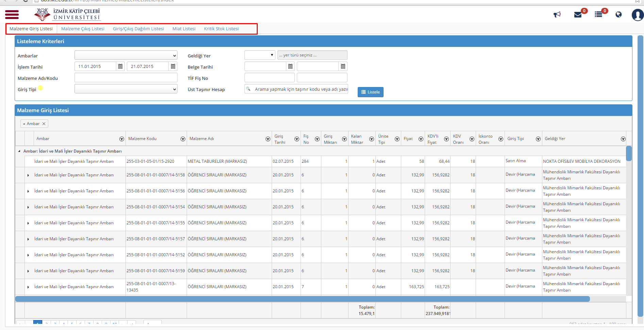Click the page vertical scrollbar

coord(641,177)
